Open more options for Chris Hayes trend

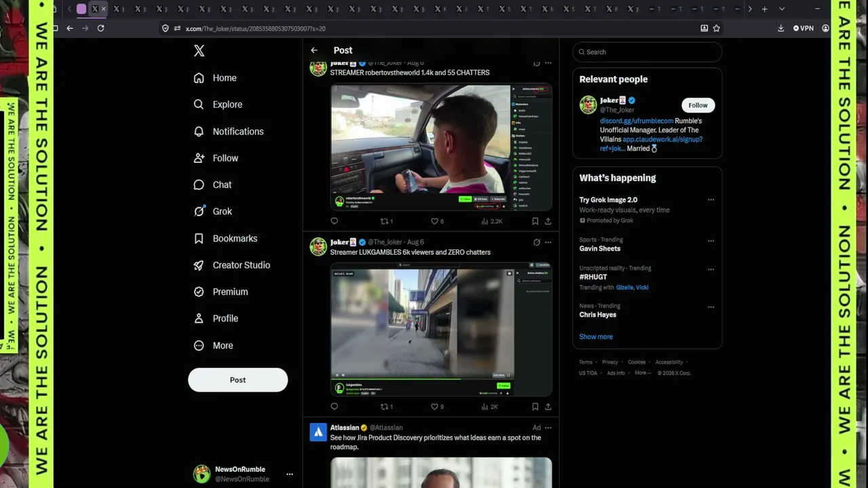(x=711, y=307)
